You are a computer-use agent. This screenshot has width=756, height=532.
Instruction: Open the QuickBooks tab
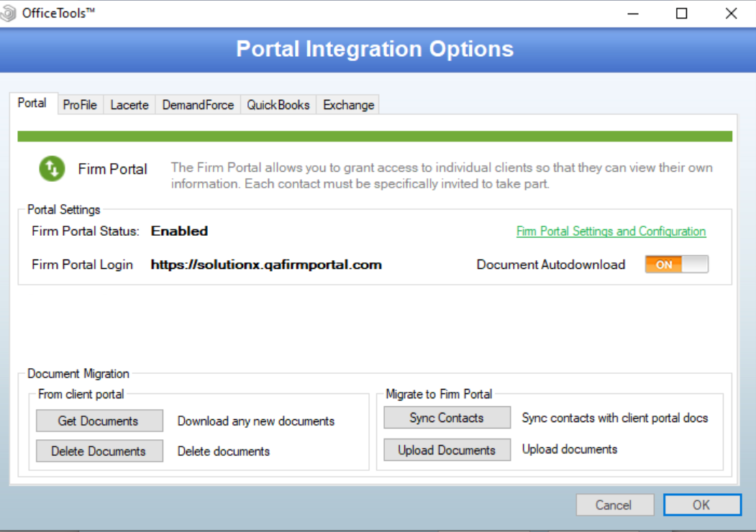[x=278, y=105]
